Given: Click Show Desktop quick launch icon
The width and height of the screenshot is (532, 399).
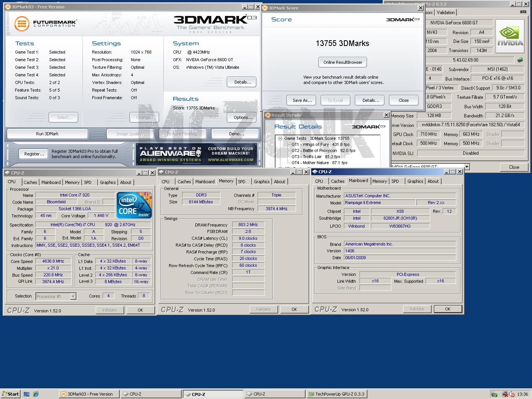Looking at the screenshot, I should [27, 394].
